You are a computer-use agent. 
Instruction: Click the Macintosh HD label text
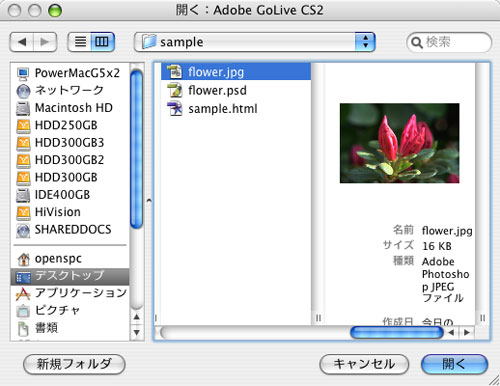click(74, 108)
